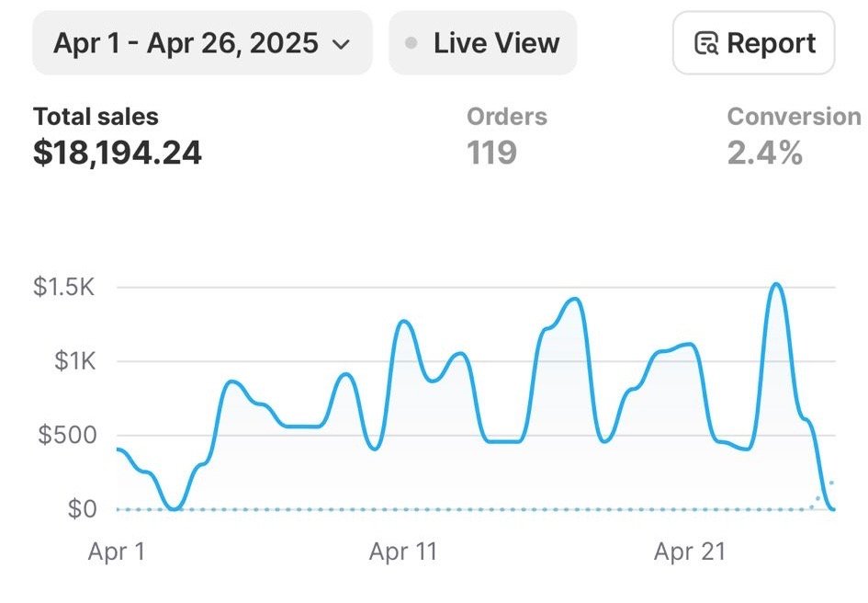Click the $18,194.24 total sales value
868x603 pixels.
tap(118, 152)
